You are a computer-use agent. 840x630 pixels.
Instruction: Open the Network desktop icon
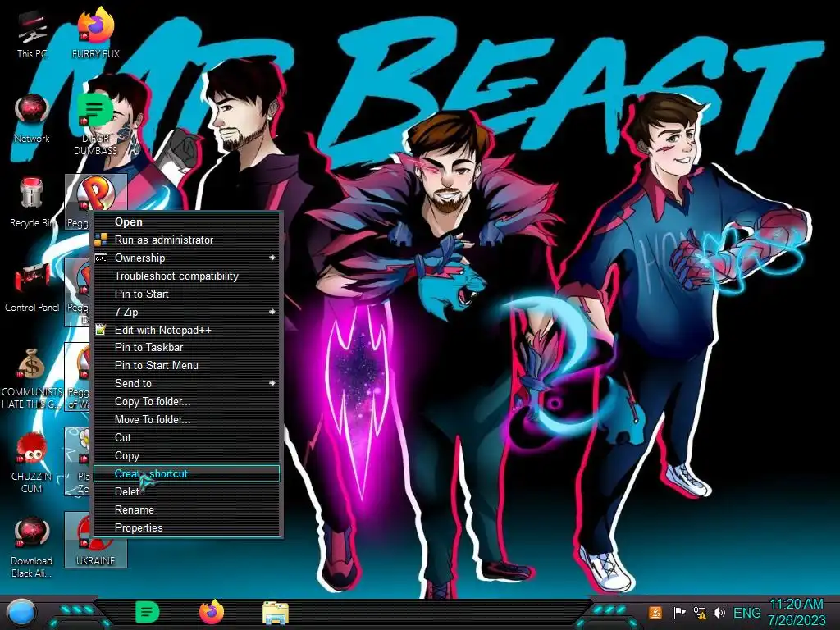point(32,118)
